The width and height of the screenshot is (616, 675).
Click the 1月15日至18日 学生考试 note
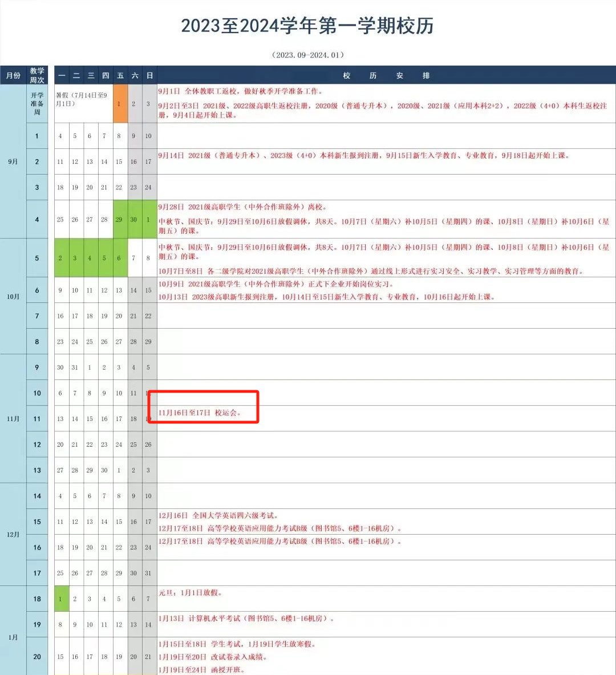click(x=237, y=644)
